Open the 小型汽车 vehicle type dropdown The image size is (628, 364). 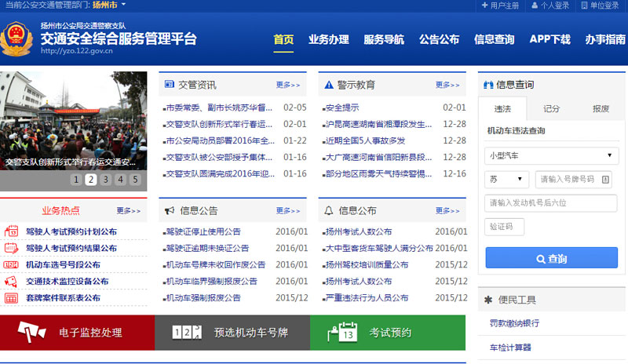tap(552, 155)
